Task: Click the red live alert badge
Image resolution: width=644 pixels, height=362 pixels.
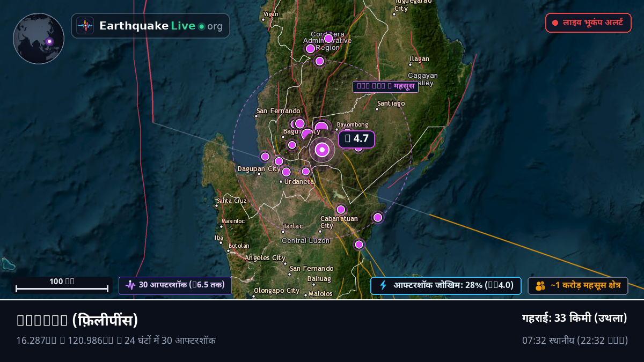Action: pyautogui.click(x=588, y=23)
